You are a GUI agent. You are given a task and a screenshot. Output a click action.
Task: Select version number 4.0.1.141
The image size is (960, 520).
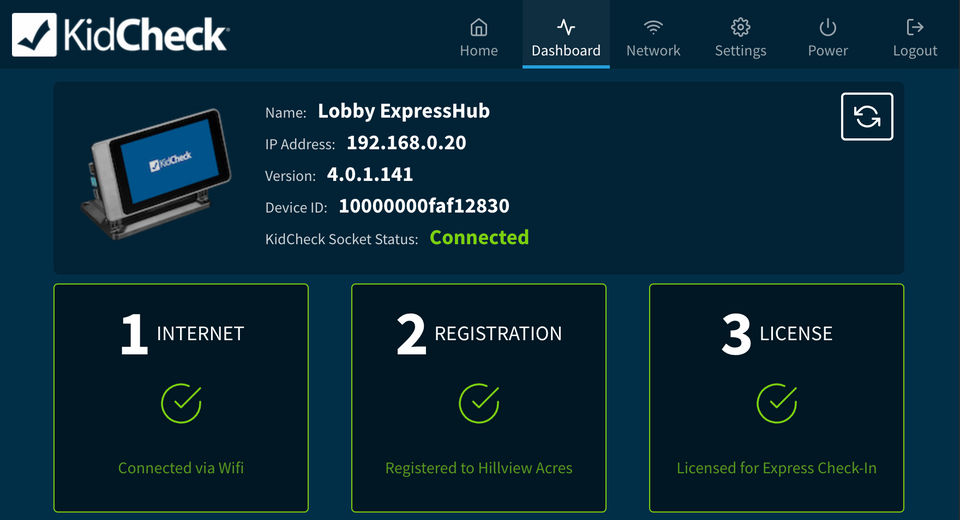pos(370,175)
